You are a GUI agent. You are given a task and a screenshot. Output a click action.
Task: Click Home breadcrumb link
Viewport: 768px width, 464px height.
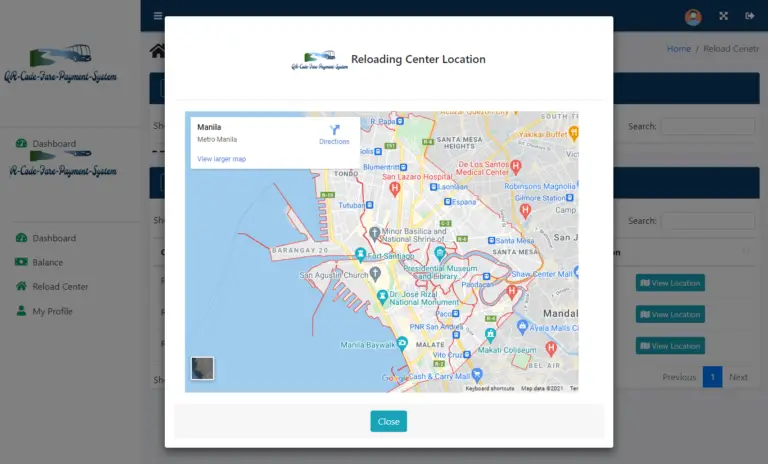tap(679, 49)
